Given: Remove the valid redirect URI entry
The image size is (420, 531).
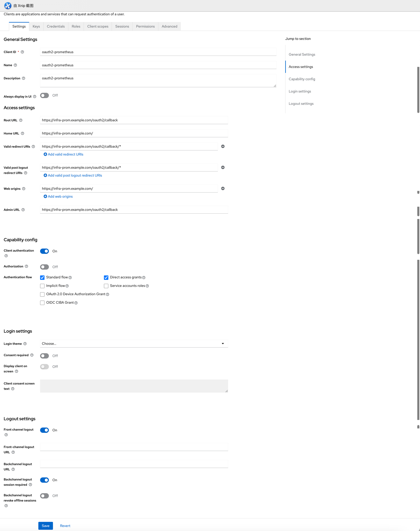Looking at the screenshot, I should coord(223,146).
